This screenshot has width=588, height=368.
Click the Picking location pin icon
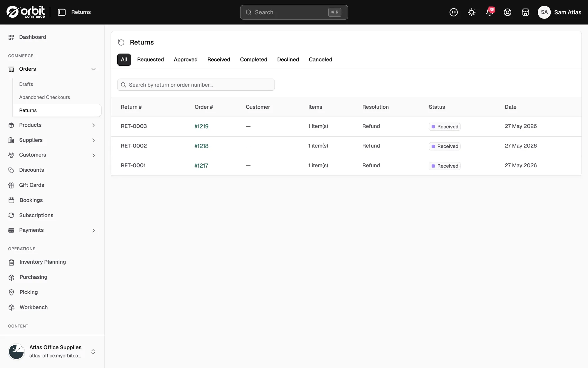pos(11,292)
